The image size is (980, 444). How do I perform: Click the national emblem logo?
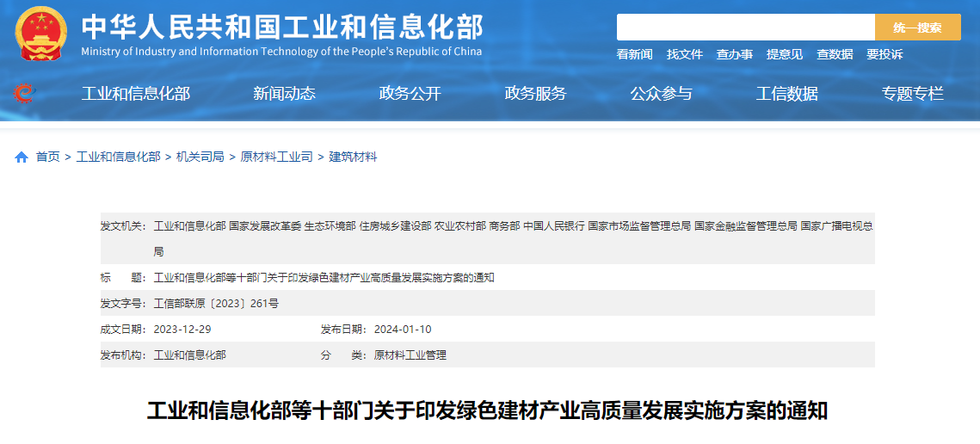(41, 33)
